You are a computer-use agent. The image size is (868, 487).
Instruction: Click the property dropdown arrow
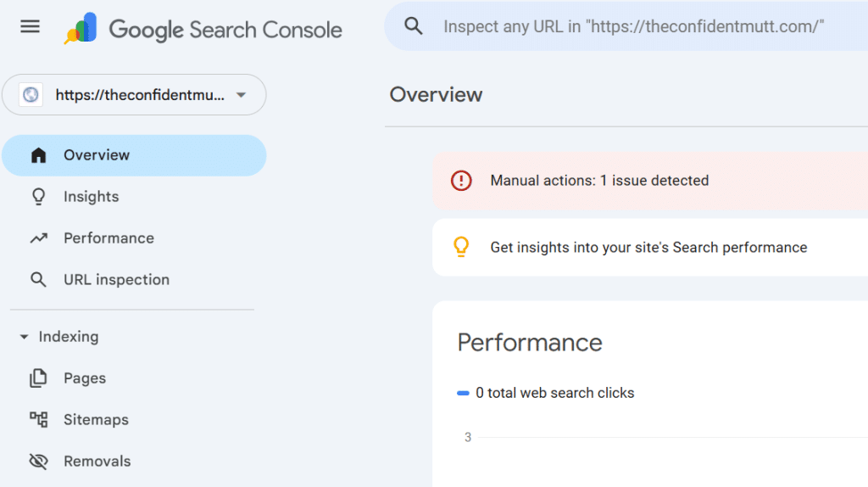click(241, 95)
